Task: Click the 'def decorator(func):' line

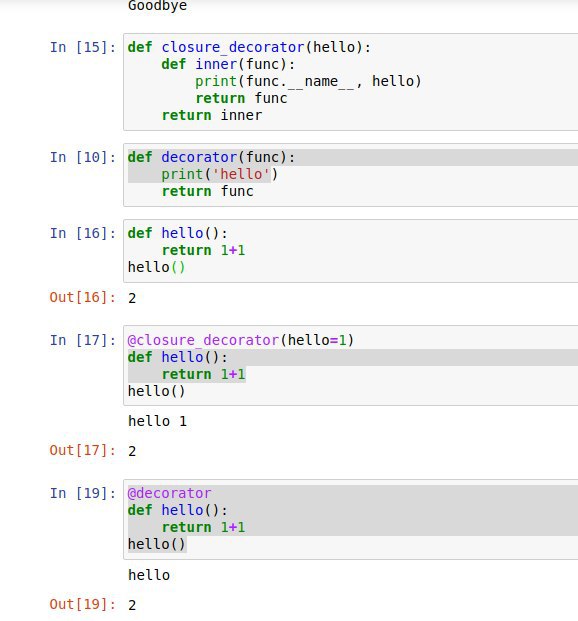Action: [211, 157]
